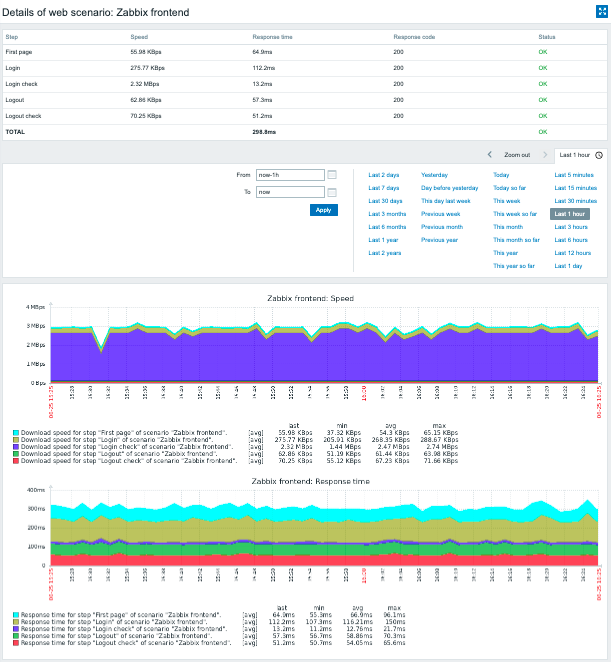Click purple swatch for Login check download speed
Image resolution: width=611 pixels, height=662 pixels.
(16, 447)
